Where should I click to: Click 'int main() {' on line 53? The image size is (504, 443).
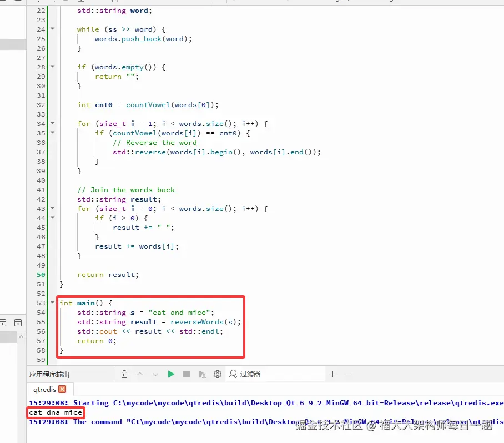pyautogui.click(x=86, y=303)
